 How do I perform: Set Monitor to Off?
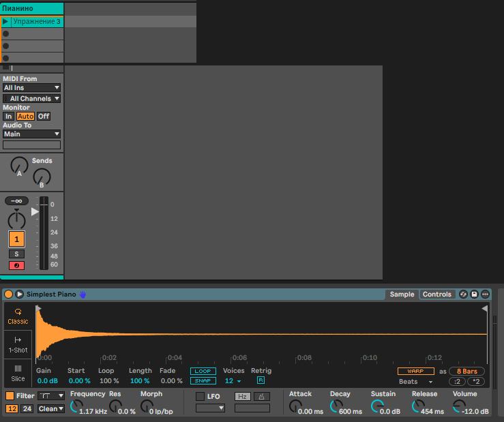[x=44, y=117]
